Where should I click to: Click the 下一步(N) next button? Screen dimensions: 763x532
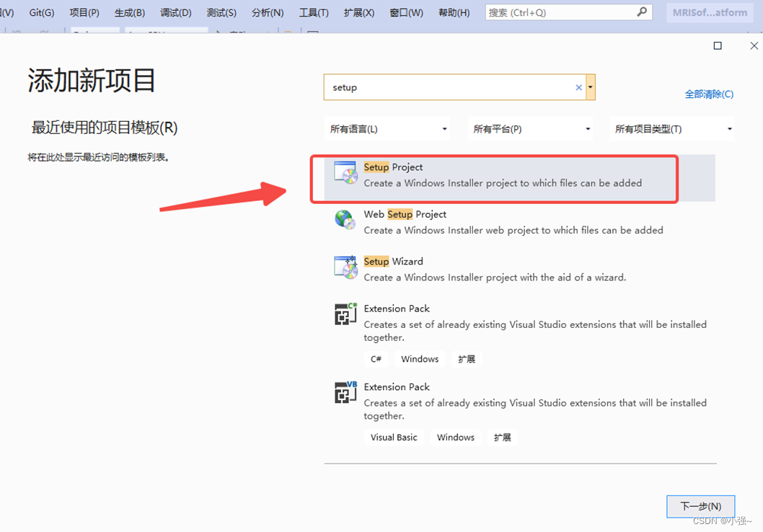pos(700,506)
